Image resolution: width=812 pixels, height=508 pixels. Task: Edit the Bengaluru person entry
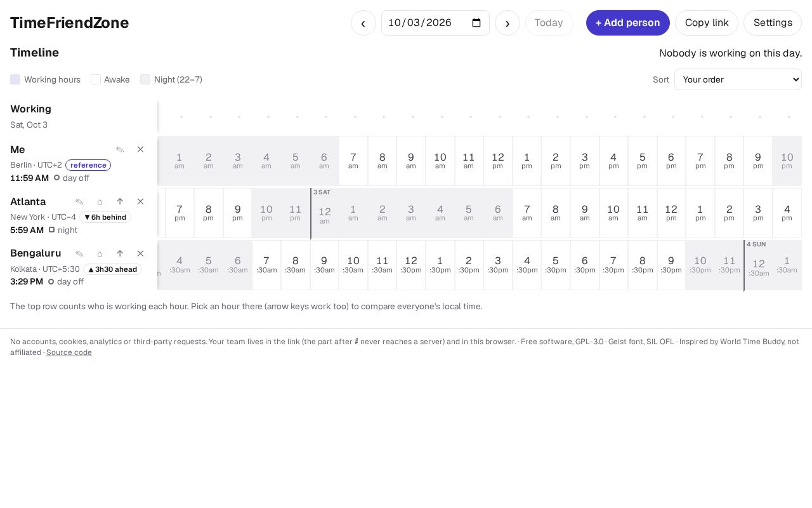pos(79,253)
